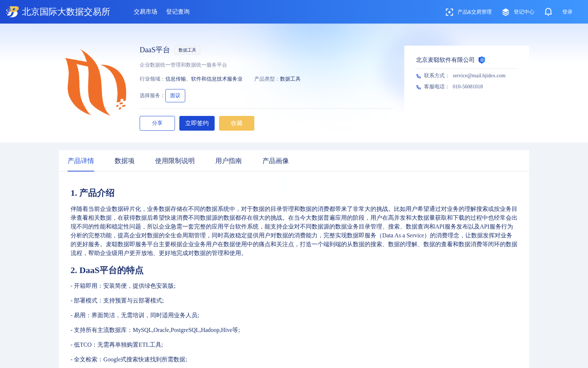Click the line 支持所有主流数据库
This screenshot has width=588, height=368.
(x=155, y=330)
